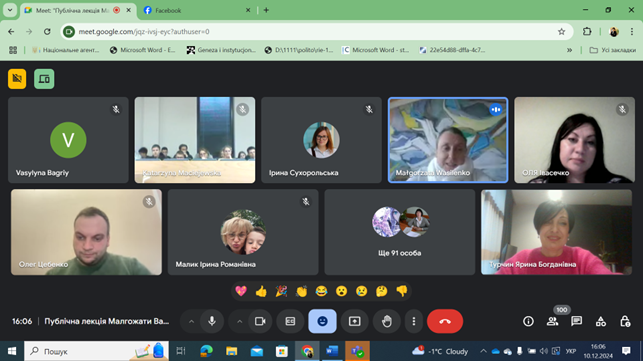Raise hand in the meeting

387,321
